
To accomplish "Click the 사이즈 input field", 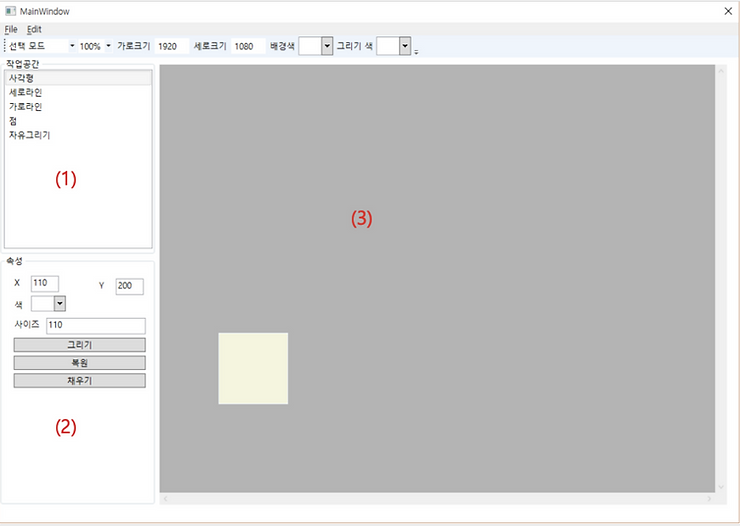I will [96, 326].
